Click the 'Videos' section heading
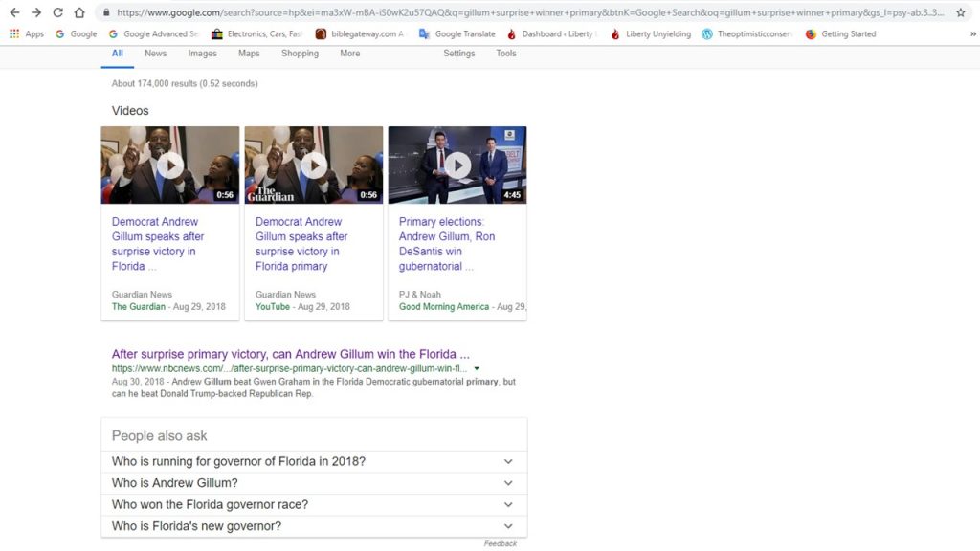 [130, 111]
